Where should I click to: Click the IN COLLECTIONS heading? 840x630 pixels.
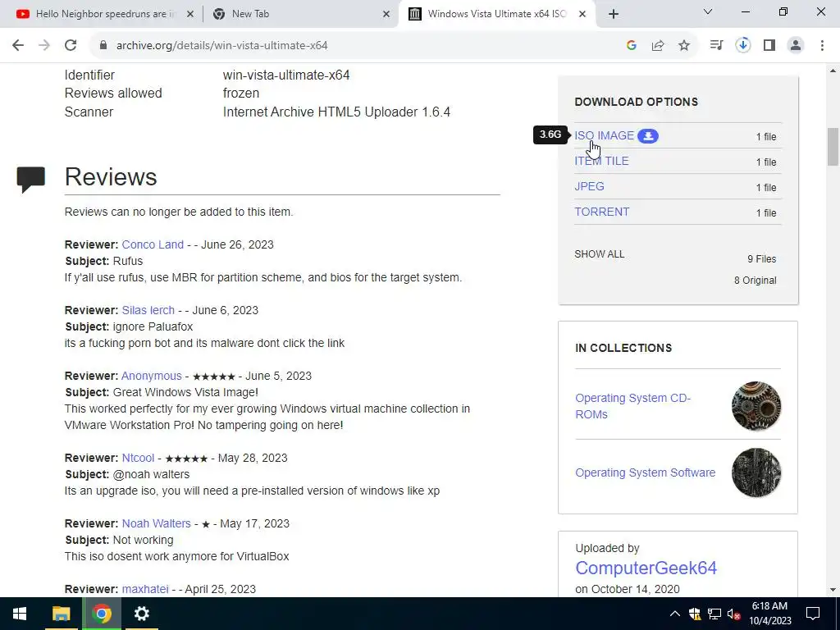[x=623, y=348]
